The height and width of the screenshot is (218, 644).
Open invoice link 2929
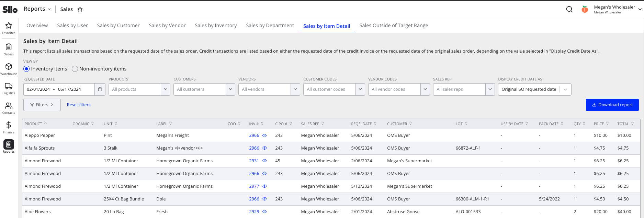point(254,212)
